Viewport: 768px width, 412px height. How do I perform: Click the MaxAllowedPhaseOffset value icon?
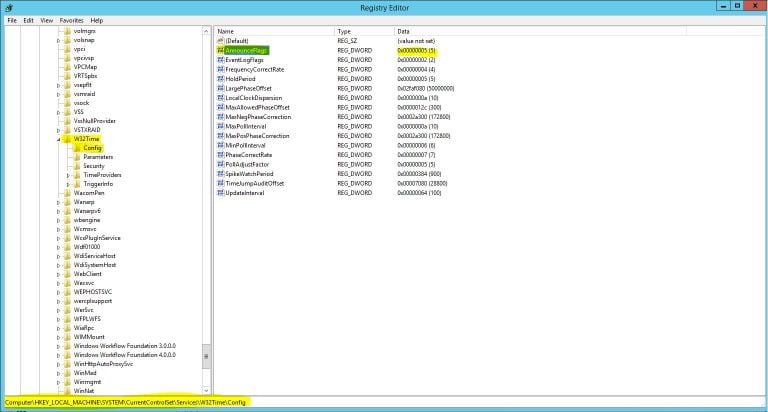pos(220,107)
